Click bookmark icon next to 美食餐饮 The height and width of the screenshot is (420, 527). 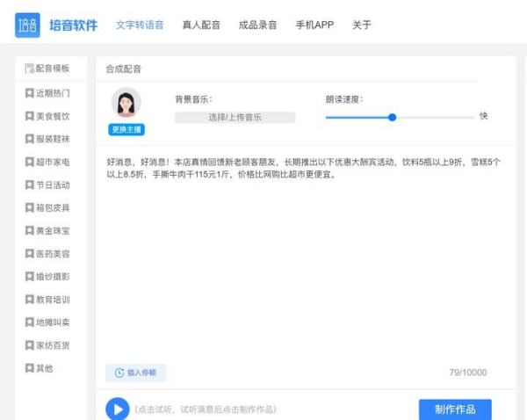tap(30, 116)
